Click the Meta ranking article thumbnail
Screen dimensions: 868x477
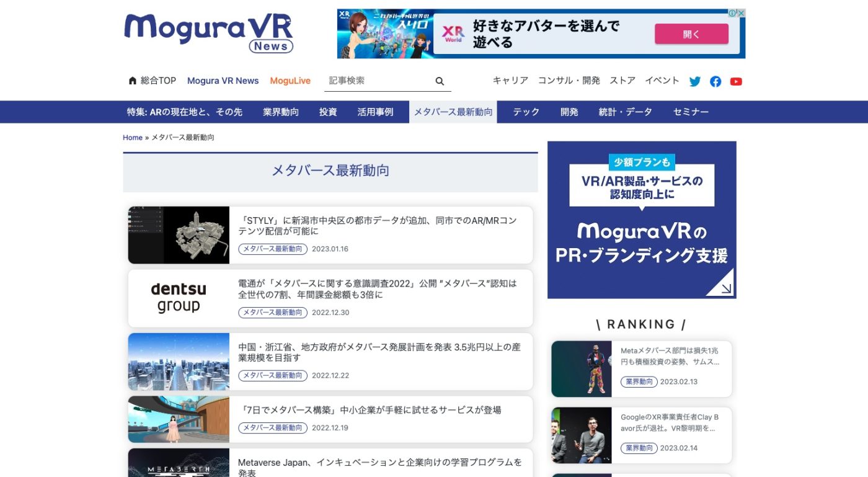pyautogui.click(x=582, y=369)
